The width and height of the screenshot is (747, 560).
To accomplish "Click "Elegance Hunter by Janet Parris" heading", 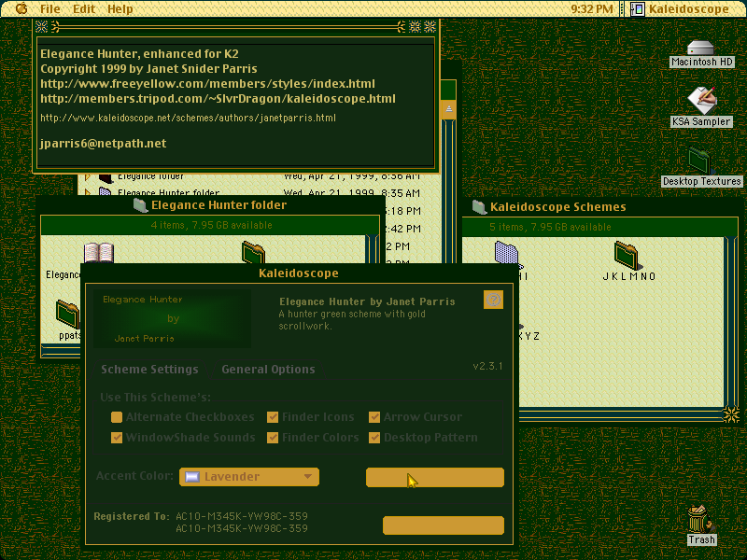I will 367,301.
